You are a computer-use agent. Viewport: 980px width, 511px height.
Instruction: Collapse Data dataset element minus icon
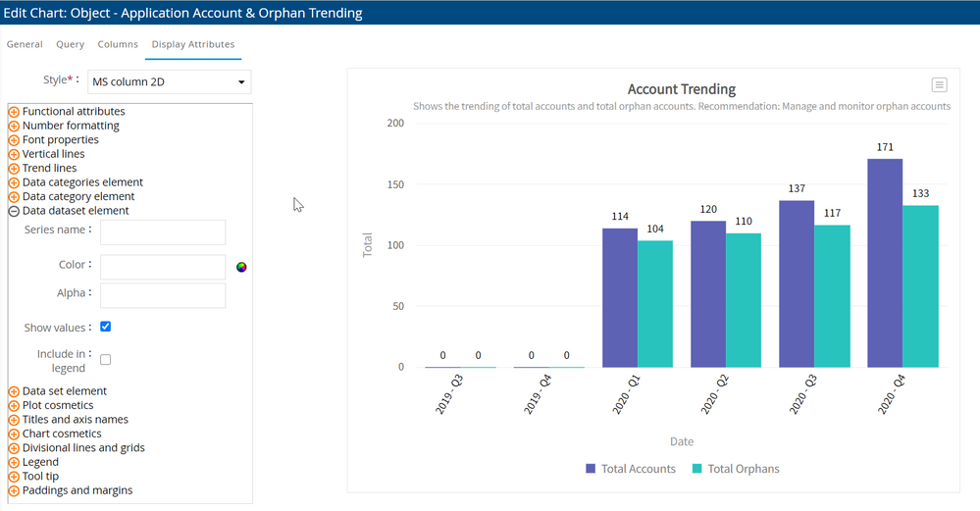pos(14,211)
